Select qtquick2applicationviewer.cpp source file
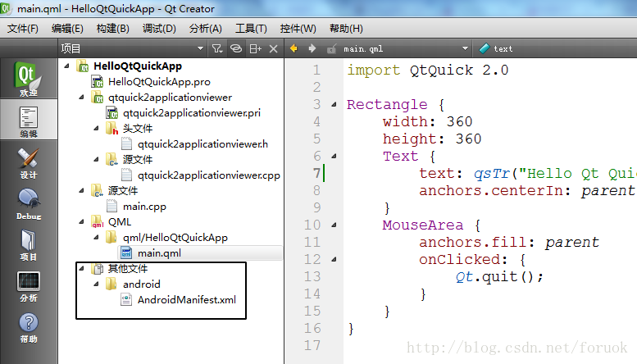 (209, 175)
